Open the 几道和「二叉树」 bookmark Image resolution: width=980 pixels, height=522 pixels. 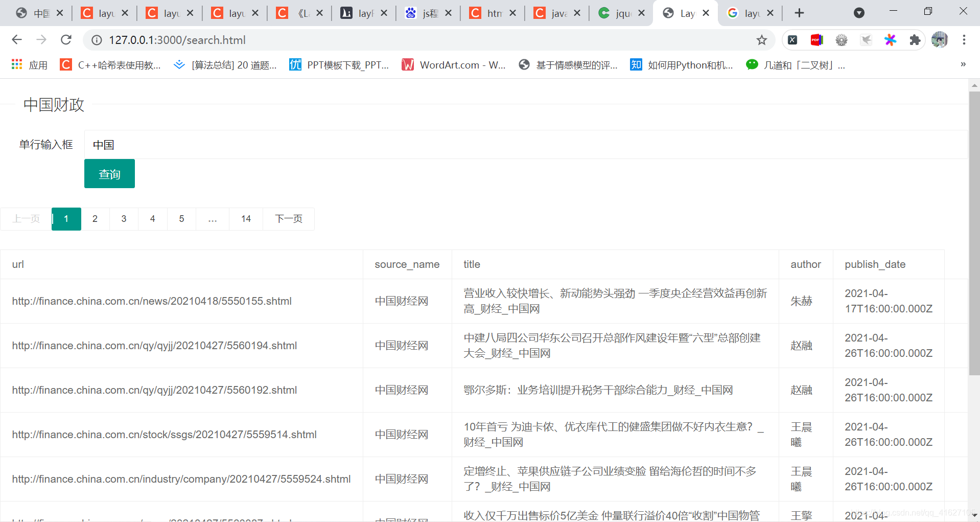796,65
